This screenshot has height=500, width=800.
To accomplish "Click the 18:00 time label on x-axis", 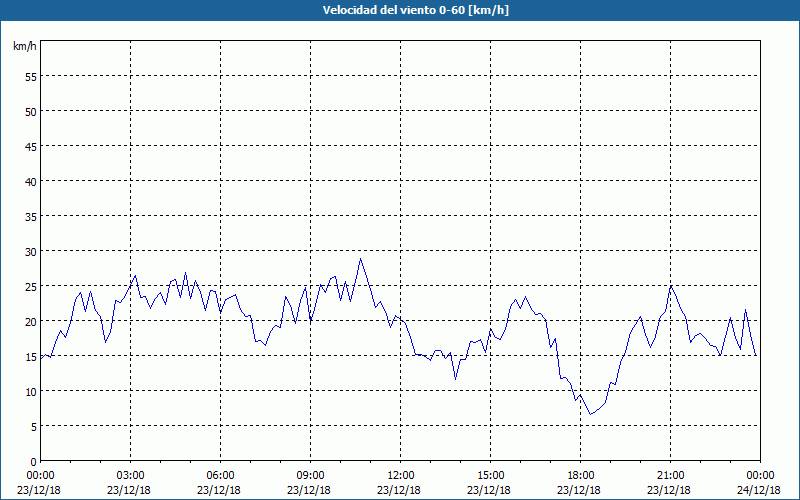I will pyautogui.click(x=581, y=476).
